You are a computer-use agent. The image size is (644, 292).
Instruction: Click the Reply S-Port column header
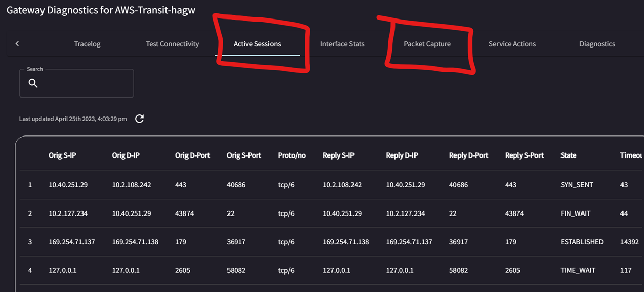click(x=525, y=155)
